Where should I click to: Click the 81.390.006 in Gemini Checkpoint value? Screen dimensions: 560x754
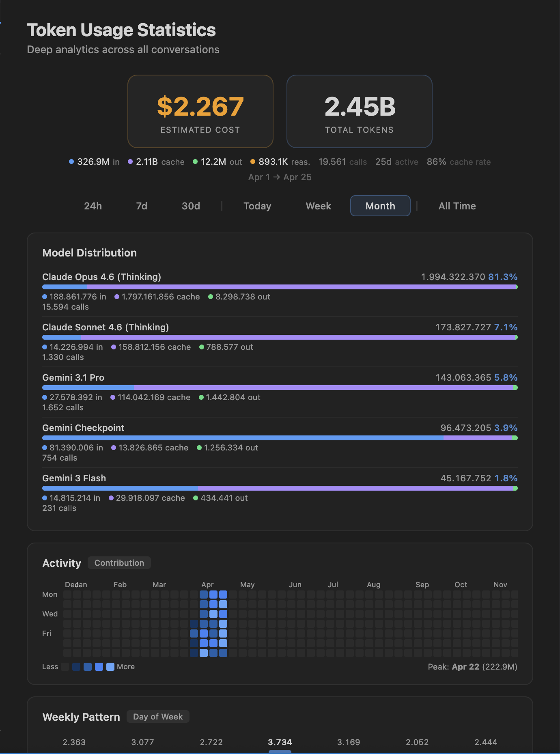(73, 448)
